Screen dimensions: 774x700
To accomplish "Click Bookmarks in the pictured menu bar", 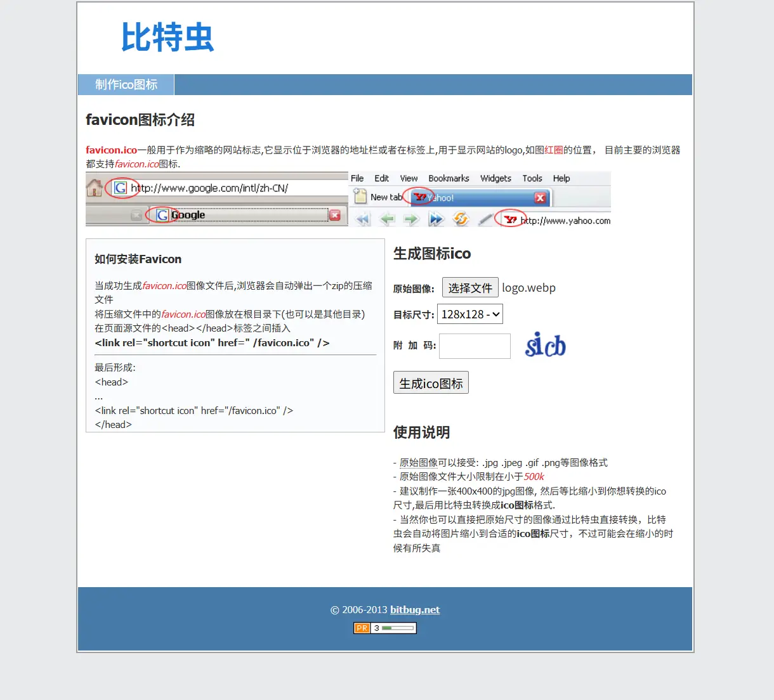I will pyautogui.click(x=449, y=179).
